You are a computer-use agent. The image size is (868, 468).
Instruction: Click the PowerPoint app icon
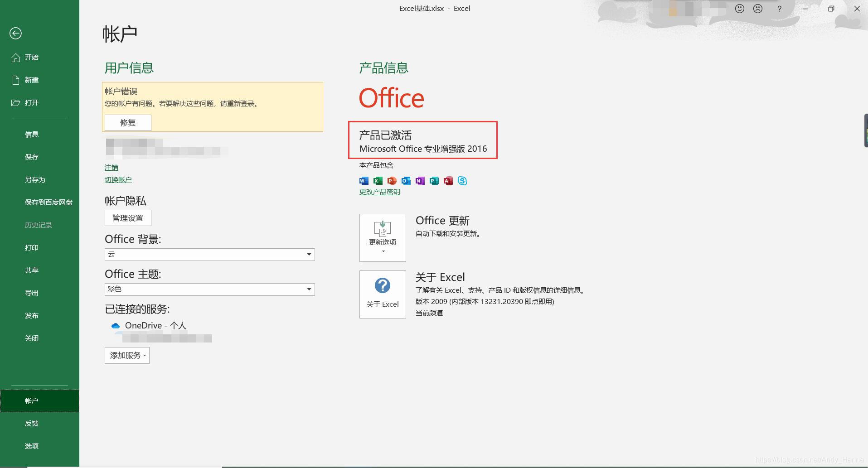point(392,181)
